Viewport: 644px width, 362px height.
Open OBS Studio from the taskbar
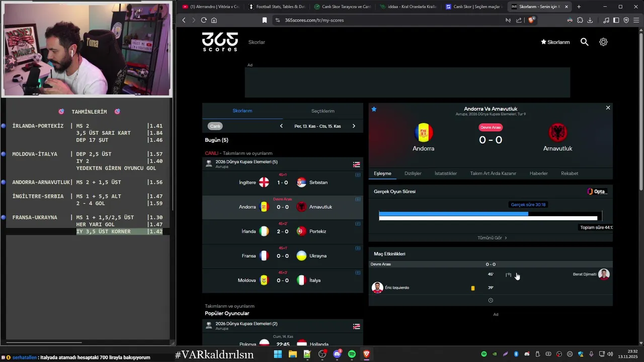(322, 354)
